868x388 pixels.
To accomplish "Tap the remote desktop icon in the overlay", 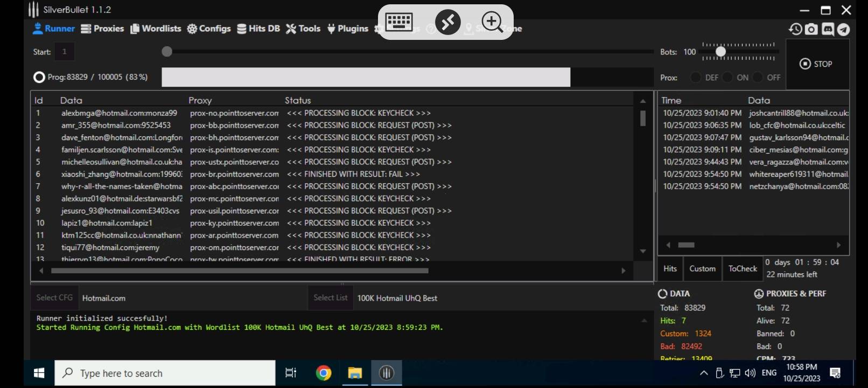I will pos(447,22).
